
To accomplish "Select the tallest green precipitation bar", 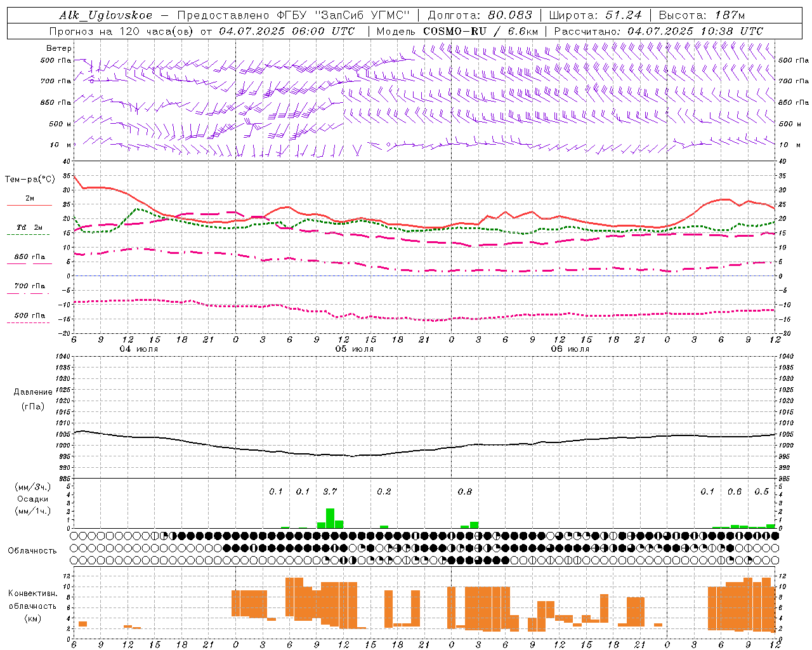I will 330,518.
